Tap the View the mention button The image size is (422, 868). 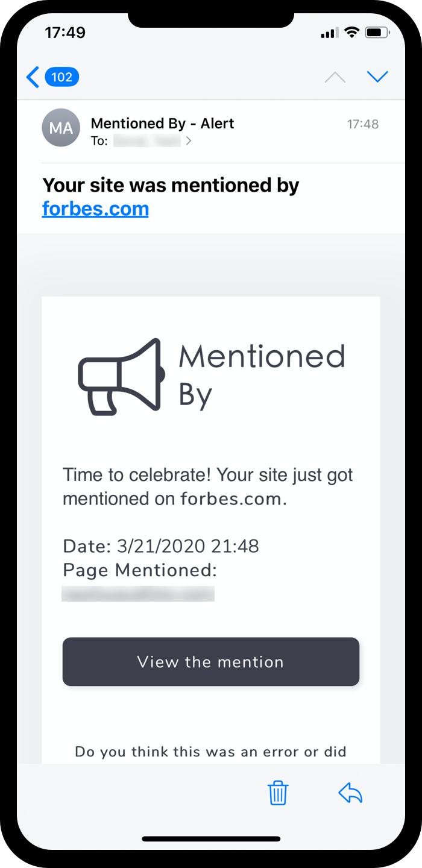click(211, 662)
